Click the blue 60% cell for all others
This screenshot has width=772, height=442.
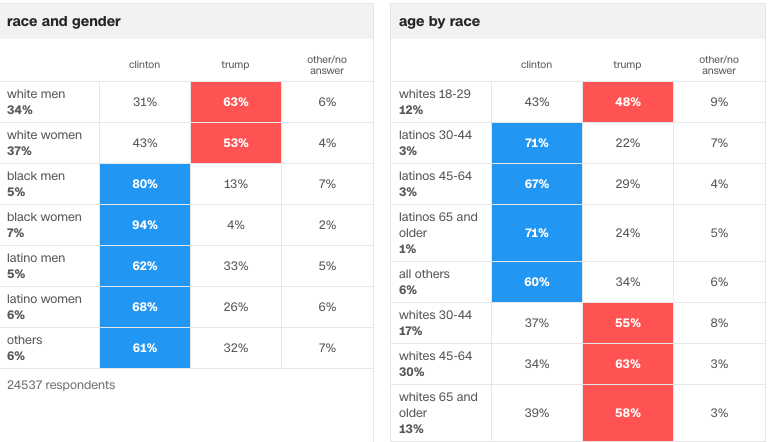[536, 282]
